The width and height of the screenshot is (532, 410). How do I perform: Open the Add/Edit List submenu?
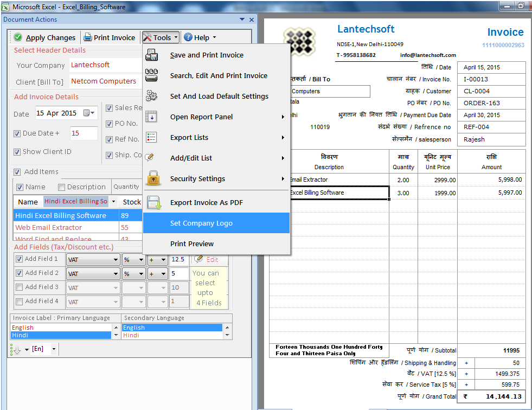click(216, 158)
